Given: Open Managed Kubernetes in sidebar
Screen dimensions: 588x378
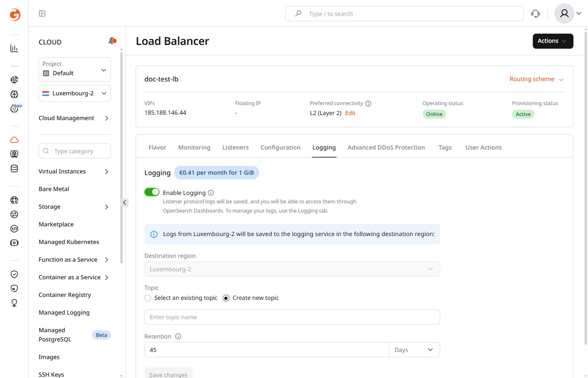Looking at the screenshot, I should click(x=69, y=242).
